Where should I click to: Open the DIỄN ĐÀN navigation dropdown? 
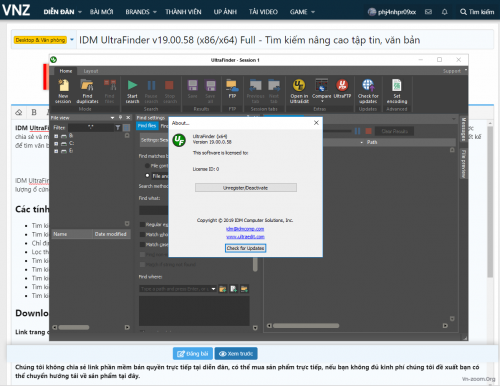click(62, 12)
